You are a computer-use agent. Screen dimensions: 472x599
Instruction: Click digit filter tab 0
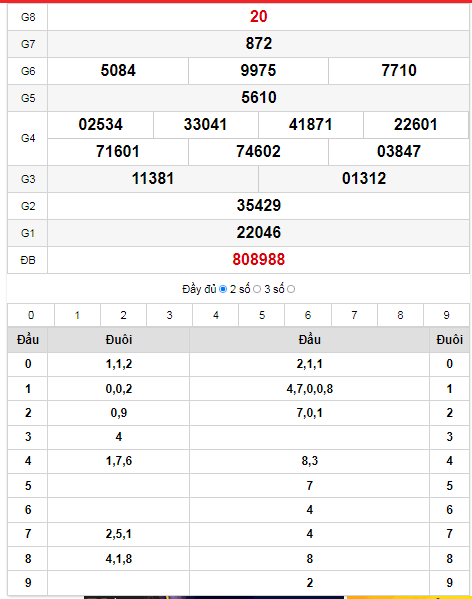pyautogui.click(x=31, y=315)
